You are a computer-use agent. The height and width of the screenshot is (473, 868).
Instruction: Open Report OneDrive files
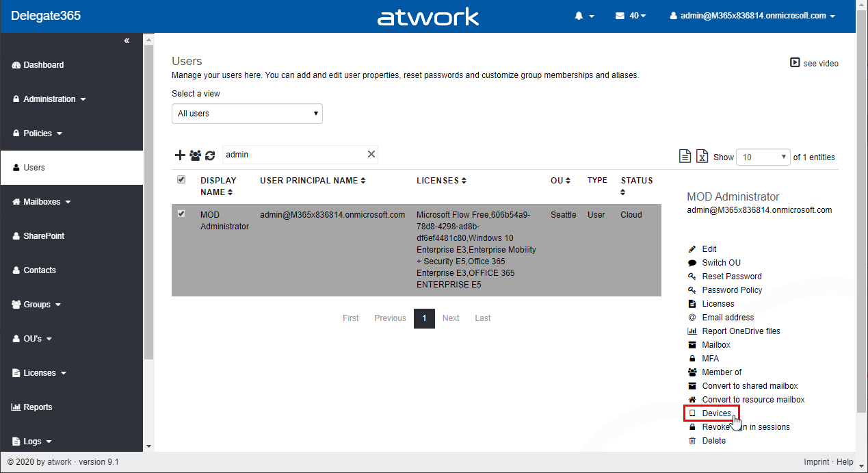click(734, 331)
